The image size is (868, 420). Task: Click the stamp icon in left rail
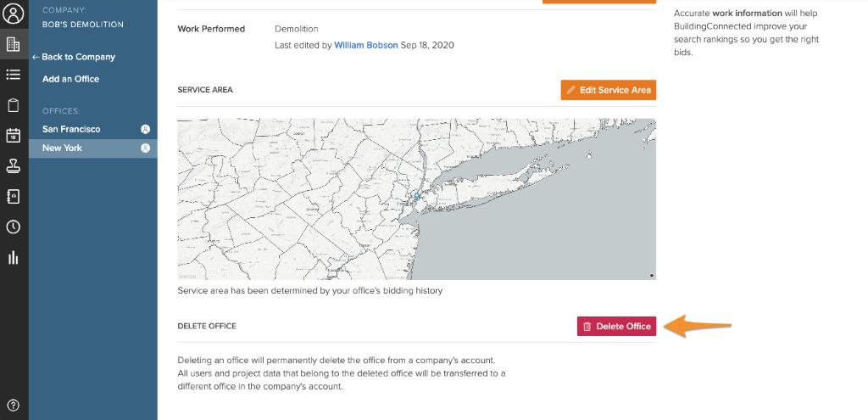pyautogui.click(x=14, y=165)
